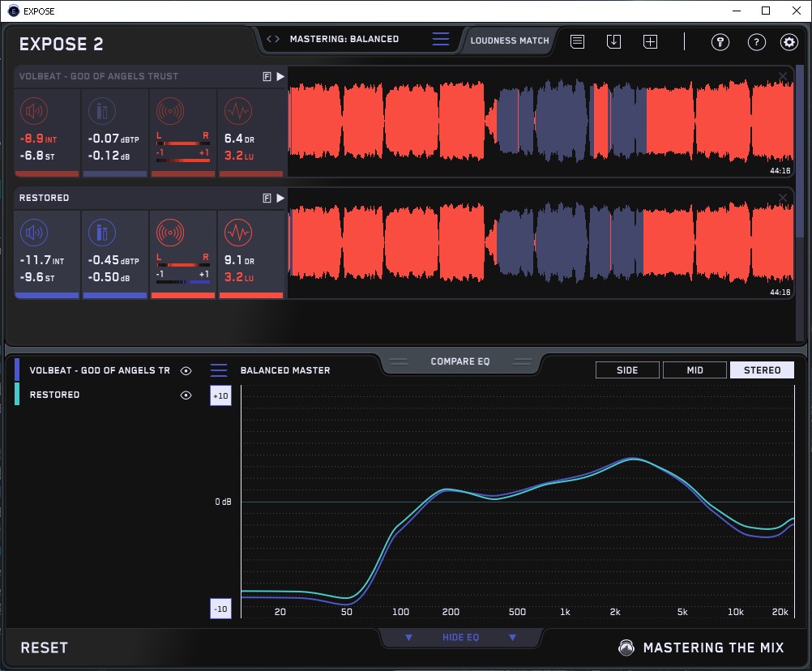This screenshot has height=671, width=812.
Task: Click the down arrow left of Hide EQ
Action: (408, 637)
